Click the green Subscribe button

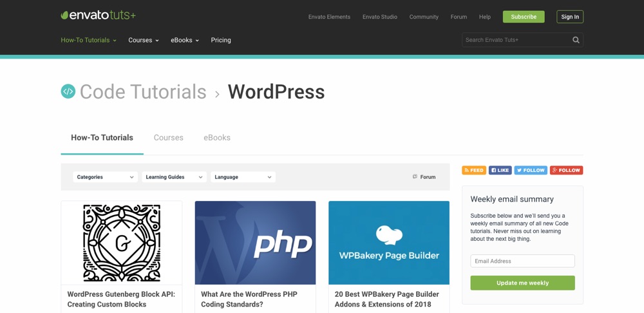(524, 17)
